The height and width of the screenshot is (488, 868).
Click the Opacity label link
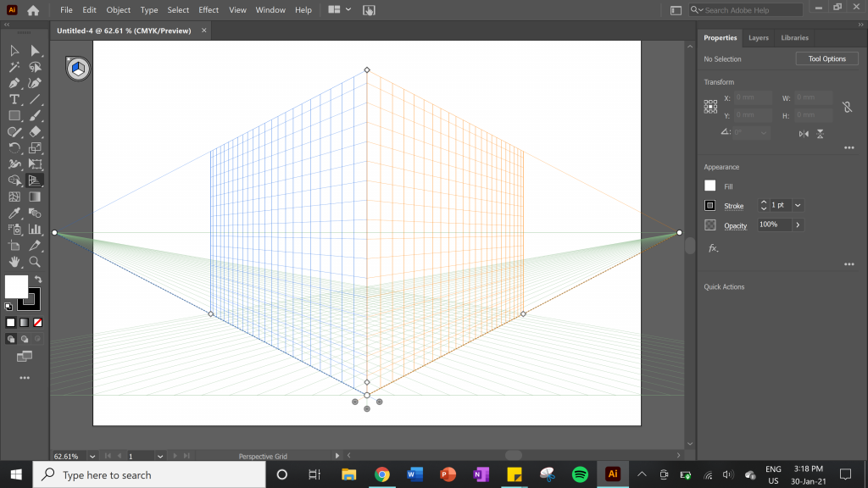(x=735, y=225)
